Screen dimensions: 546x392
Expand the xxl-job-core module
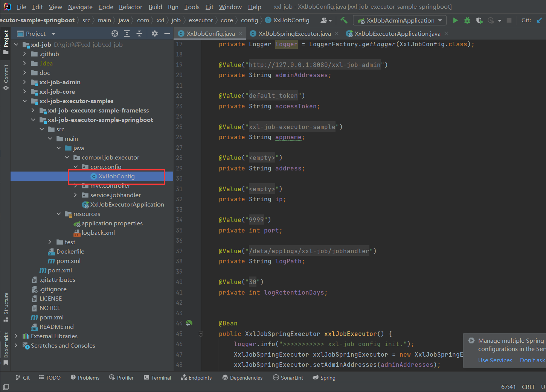[x=24, y=91]
